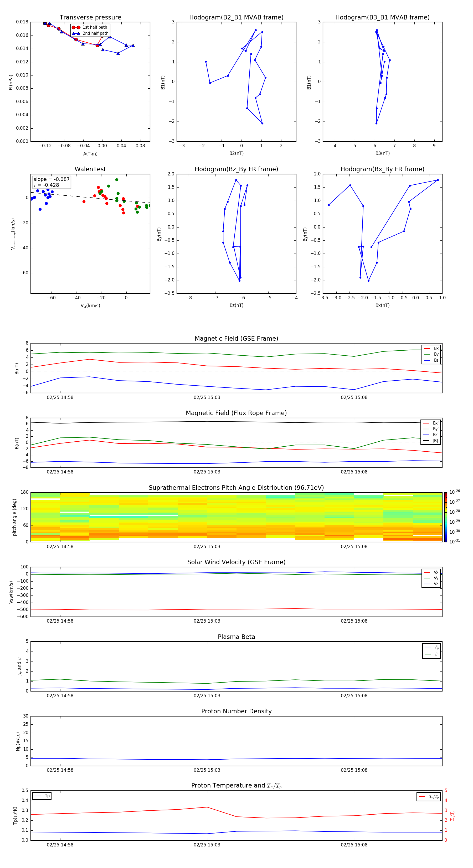This screenshot has height=868, width=473.
Task: Click the Magnetic Field (Flux Rope Frame) title
Action: [x=236, y=413]
